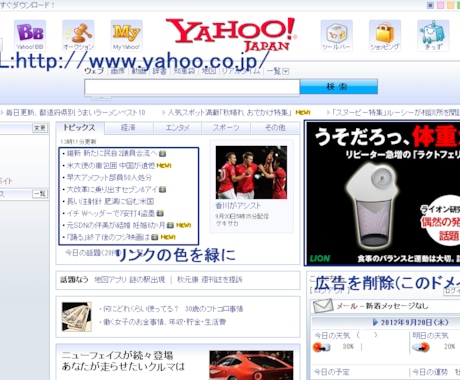Click tomorrow's weather icon showing 20%
This screenshot has width=460, height=380.
421,347
